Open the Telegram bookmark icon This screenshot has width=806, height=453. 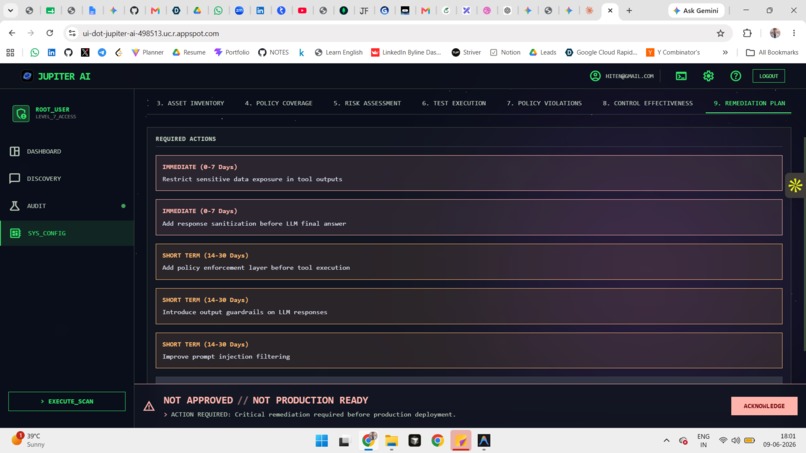coord(102,52)
